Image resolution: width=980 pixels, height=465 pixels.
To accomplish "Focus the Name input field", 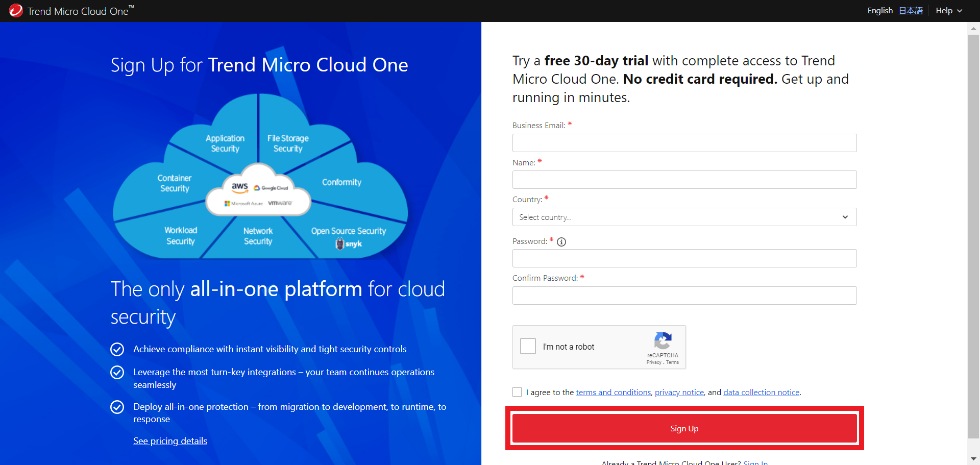I will pos(684,180).
